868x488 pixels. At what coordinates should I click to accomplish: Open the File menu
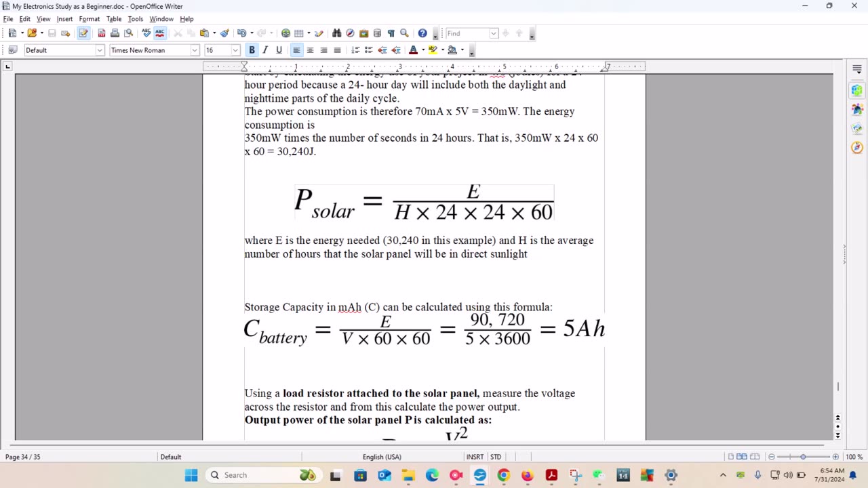[x=8, y=19]
